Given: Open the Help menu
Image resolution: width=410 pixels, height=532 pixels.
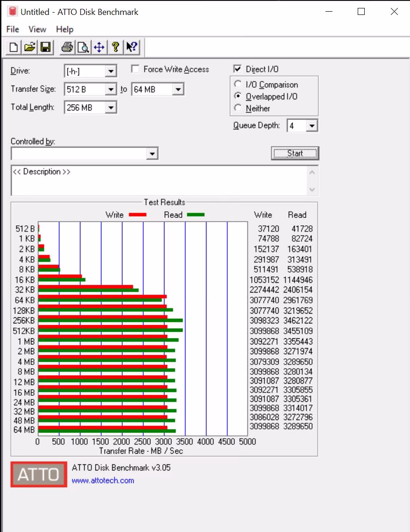Looking at the screenshot, I should pyautogui.click(x=64, y=29).
